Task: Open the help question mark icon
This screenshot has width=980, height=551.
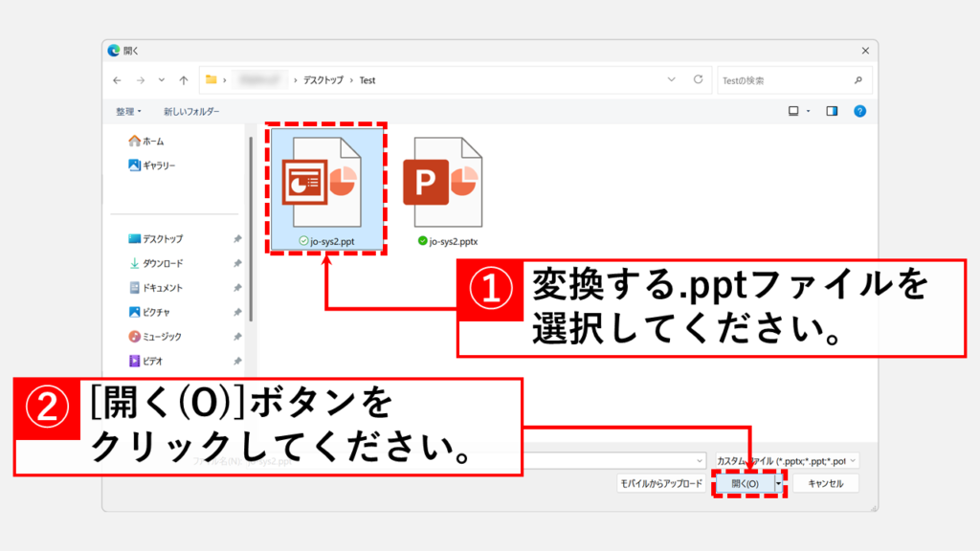Action: point(860,111)
